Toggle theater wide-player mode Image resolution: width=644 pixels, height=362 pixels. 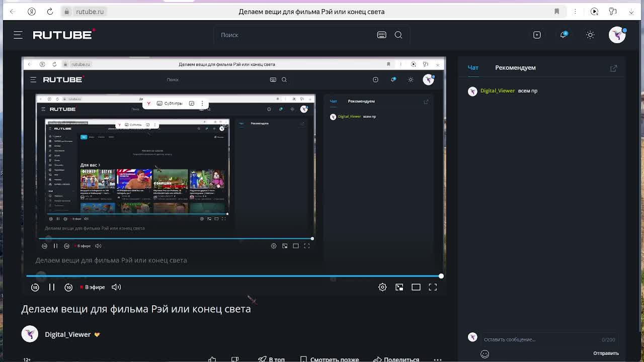[x=416, y=287]
